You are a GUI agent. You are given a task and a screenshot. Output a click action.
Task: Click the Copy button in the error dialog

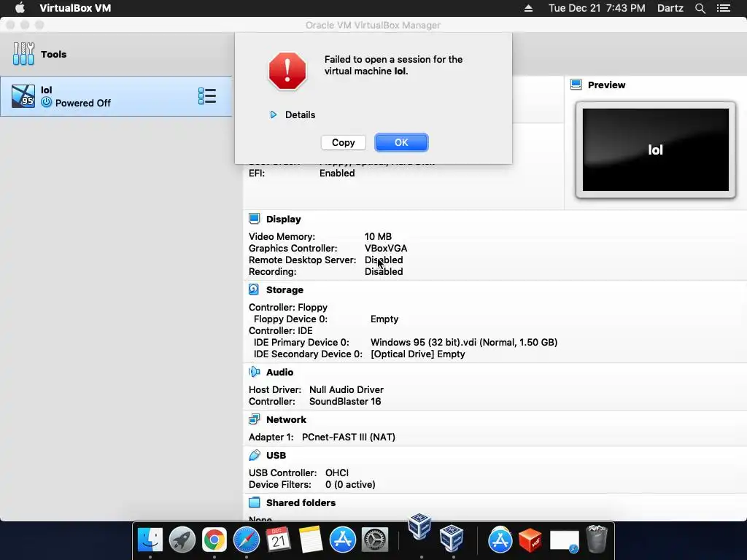[x=343, y=142]
